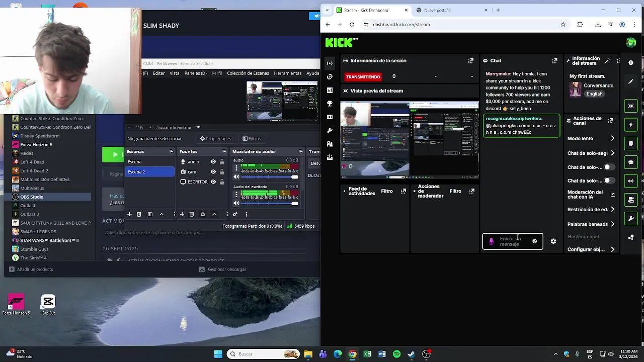Screen dimensions: 644x362
Task: Open the video clips icon in Kick sidebar
Action: click(330, 117)
